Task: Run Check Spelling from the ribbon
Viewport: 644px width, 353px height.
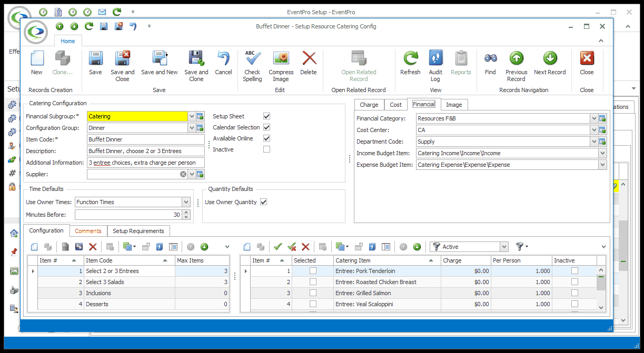Action: [252, 66]
